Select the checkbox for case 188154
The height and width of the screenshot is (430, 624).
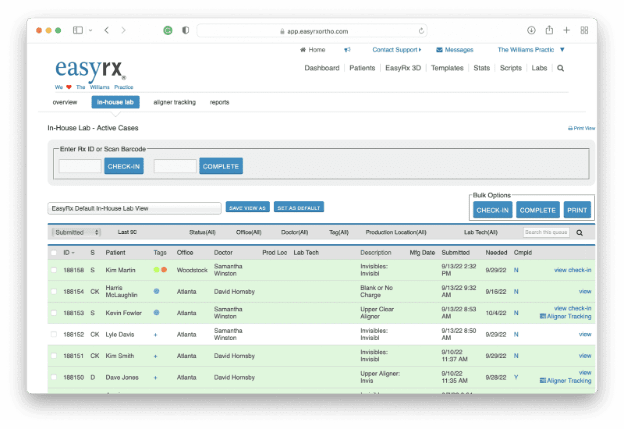54,292
